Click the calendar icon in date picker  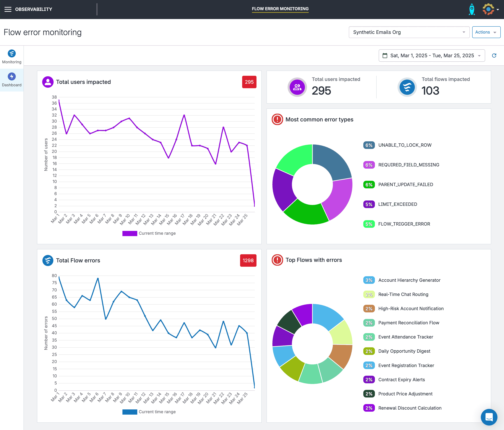coord(385,56)
